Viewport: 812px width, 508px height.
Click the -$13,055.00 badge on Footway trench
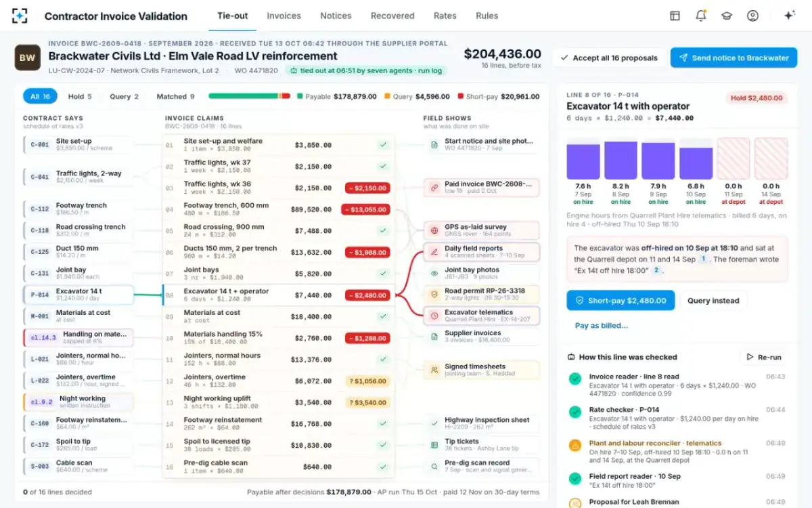(365, 209)
